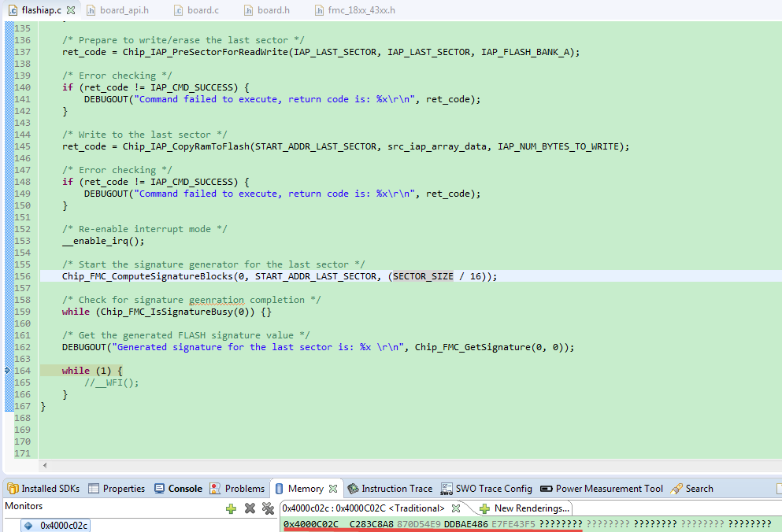Add a new memory monitor
Image resolution: width=782 pixels, height=532 pixels.
click(231, 508)
